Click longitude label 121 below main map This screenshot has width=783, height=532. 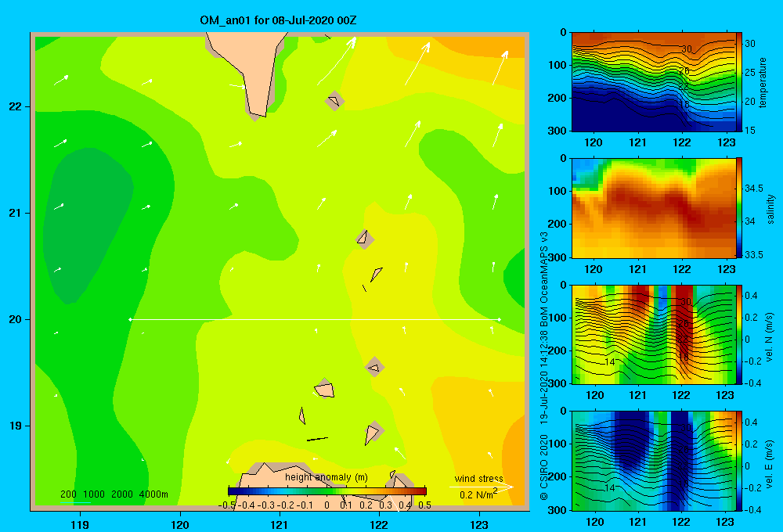(280, 524)
